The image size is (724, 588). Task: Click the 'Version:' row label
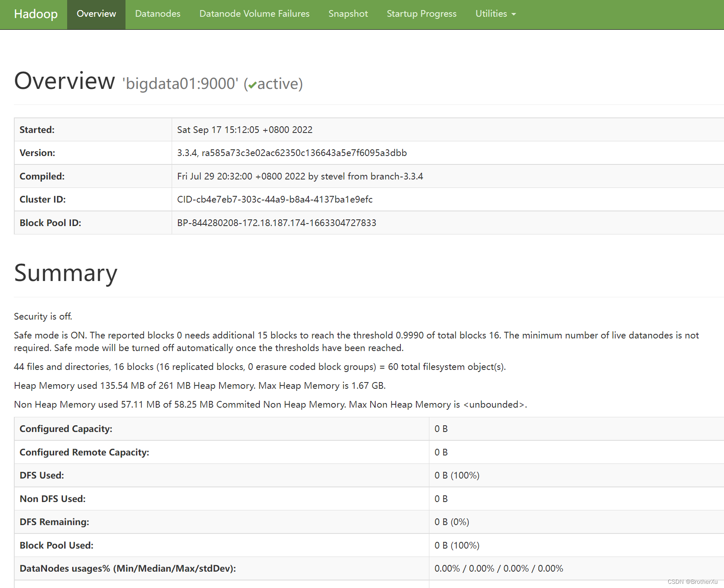pyautogui.click(x=37, y=153)
